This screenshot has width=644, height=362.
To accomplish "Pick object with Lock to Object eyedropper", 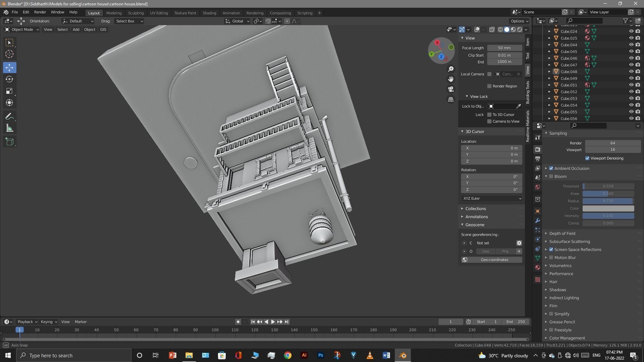I will coord(519,106).
